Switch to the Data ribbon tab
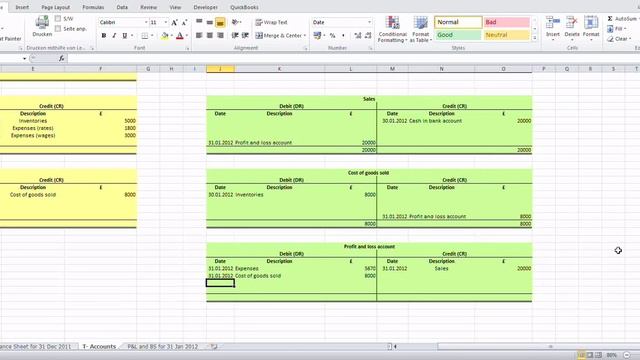Screen dimensions: 640x360 [x=122, y=7]
